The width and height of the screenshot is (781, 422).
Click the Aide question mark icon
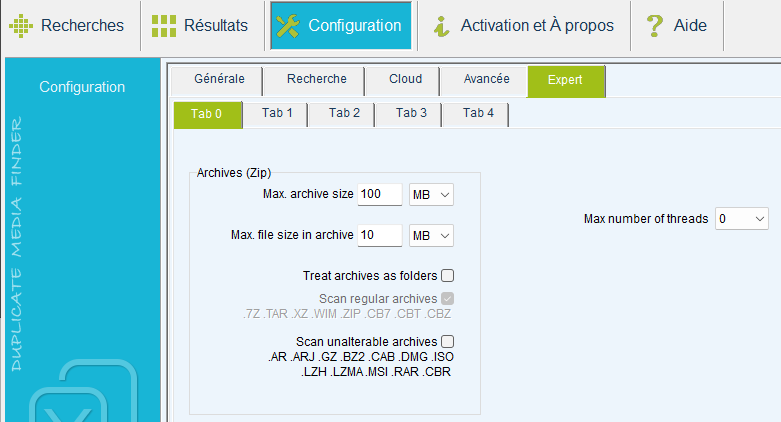click(654, 26)
